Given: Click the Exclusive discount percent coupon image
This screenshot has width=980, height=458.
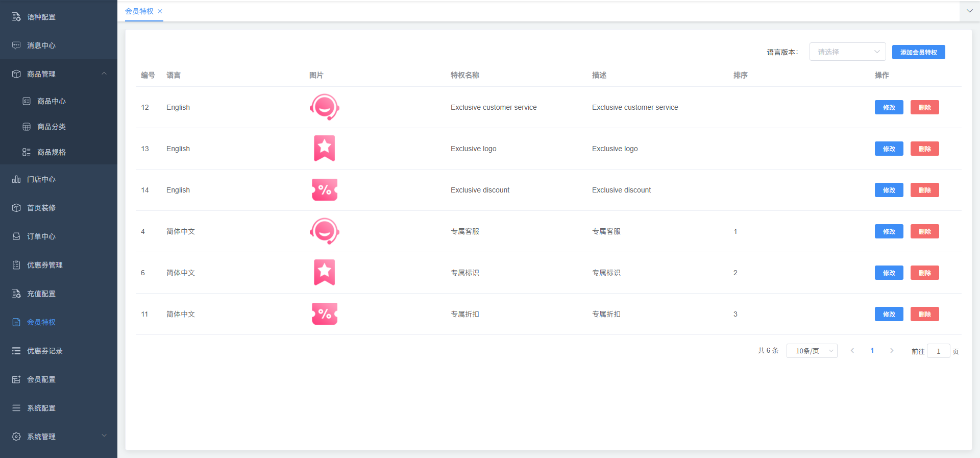Looking at the screenshot, I should click(x=324, y=190).
